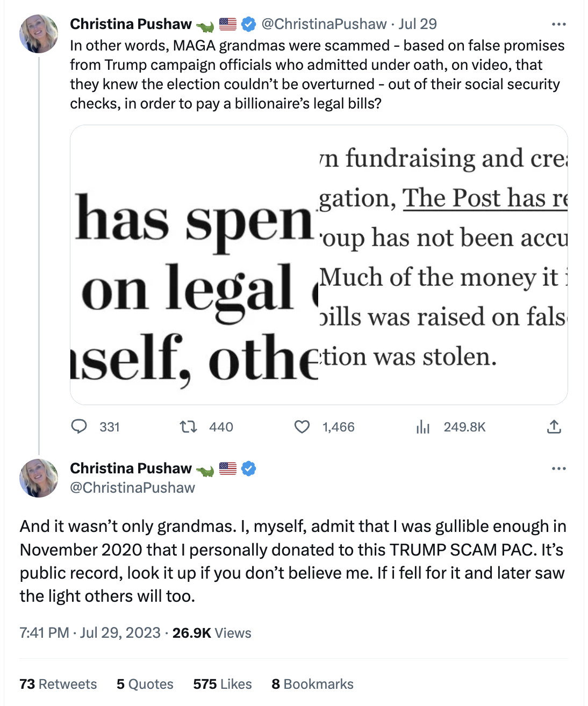Screen dimensions: 588x706
Task: Click the Christina Pushaw name on second tweet
Action: [131, 469]
